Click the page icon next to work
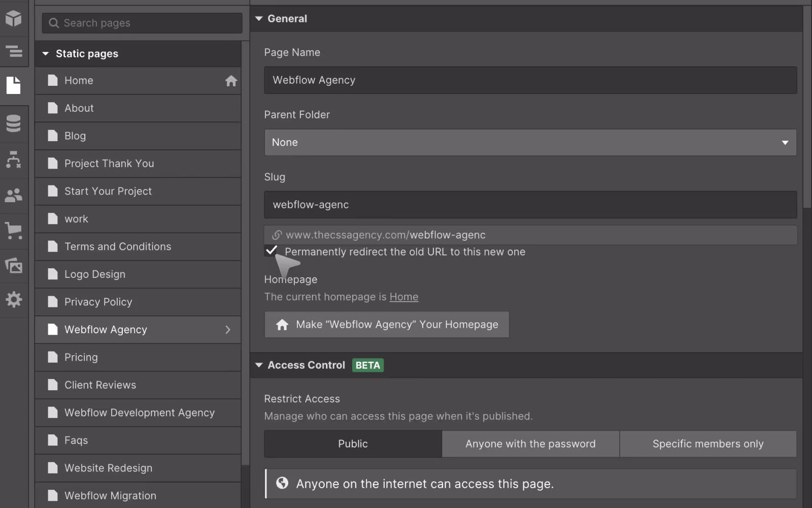The height and width of the screenshot is (508, 812). 53,218
